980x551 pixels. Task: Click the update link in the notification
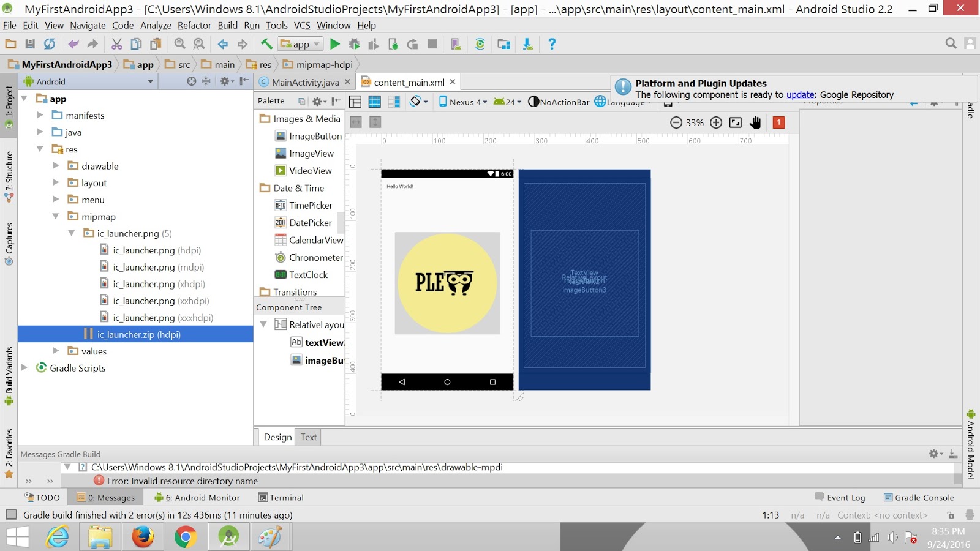point(800,95)
